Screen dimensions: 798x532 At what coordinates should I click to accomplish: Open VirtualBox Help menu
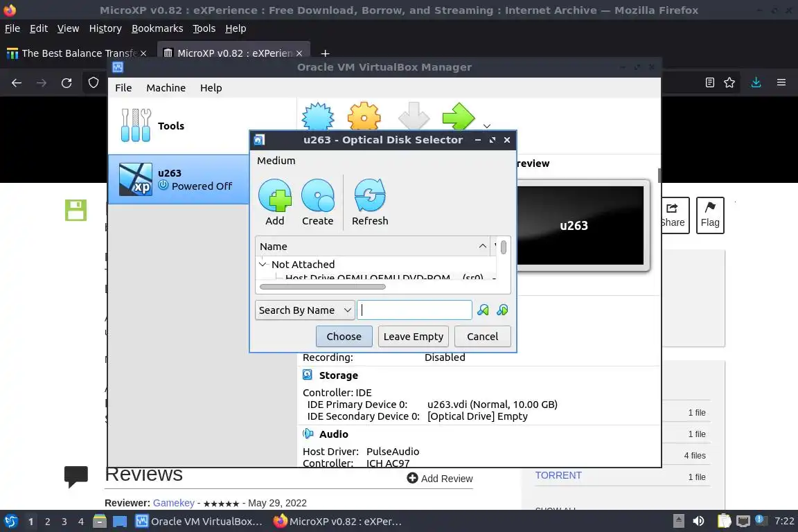click(x=211, y=87)
